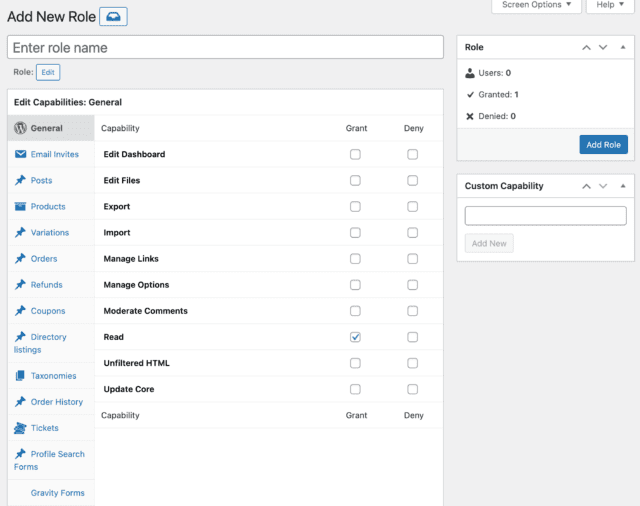Image resolution: width=640 pixels, height=506 pixels.
Task: Expand the Help dropdown tab
Action: point(611,6)
